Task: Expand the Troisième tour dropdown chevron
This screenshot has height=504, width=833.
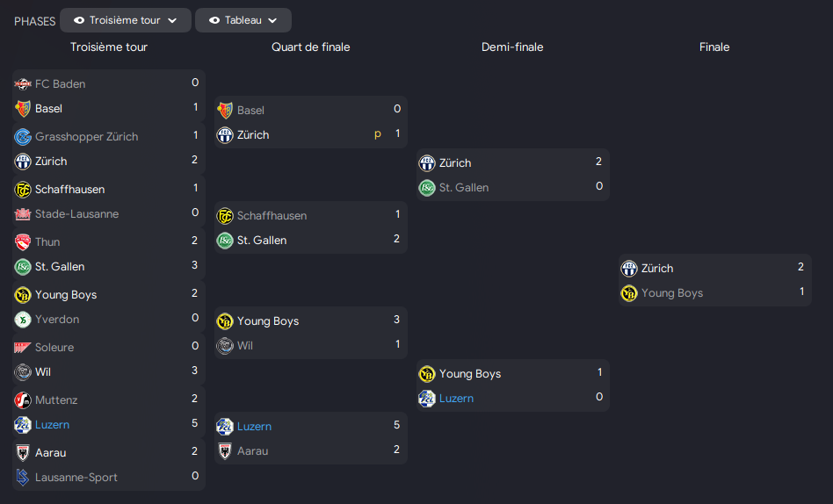Action: pyautogui.click(x=172, y=20)
